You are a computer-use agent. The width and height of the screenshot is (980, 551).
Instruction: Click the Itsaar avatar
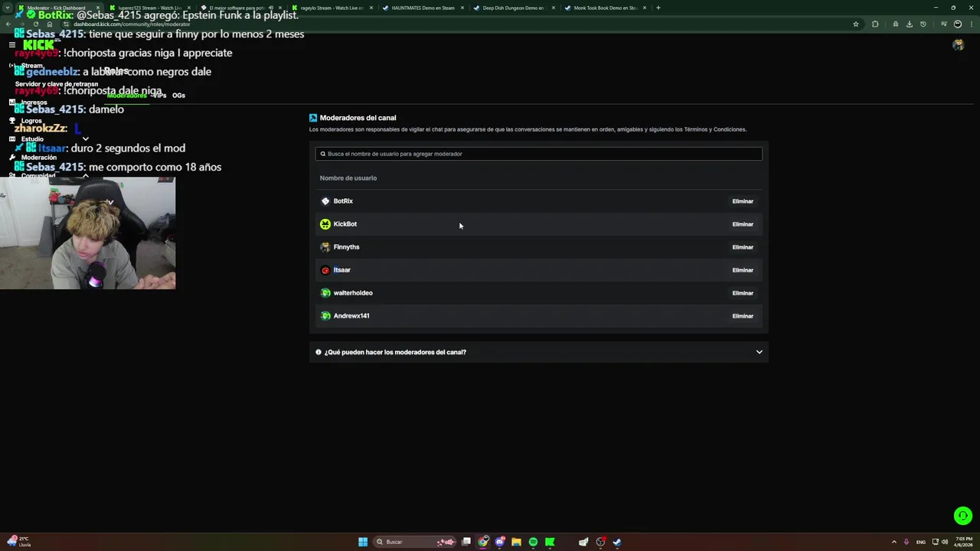325,270
